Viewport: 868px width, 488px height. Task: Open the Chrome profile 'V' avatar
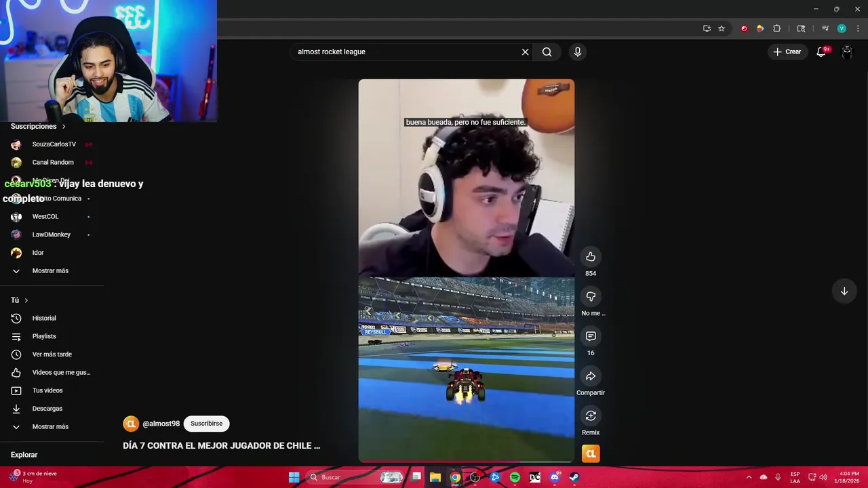842,28
